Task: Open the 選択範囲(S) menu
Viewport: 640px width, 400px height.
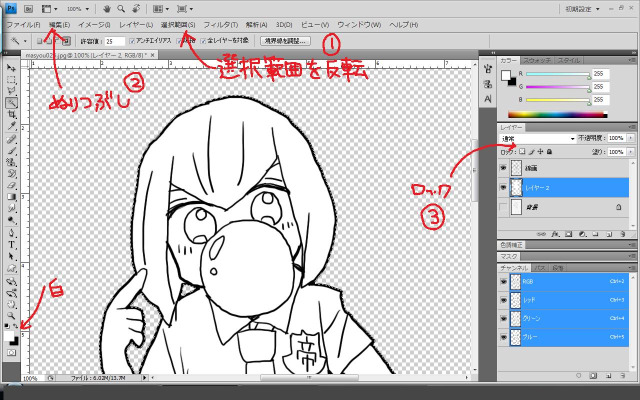Action: click(177, 23)
